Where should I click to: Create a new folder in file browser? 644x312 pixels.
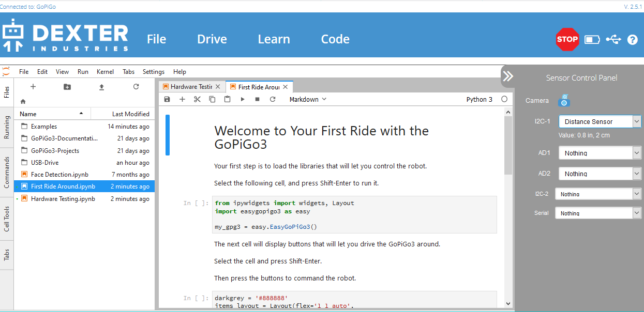[x=67, y=87]
